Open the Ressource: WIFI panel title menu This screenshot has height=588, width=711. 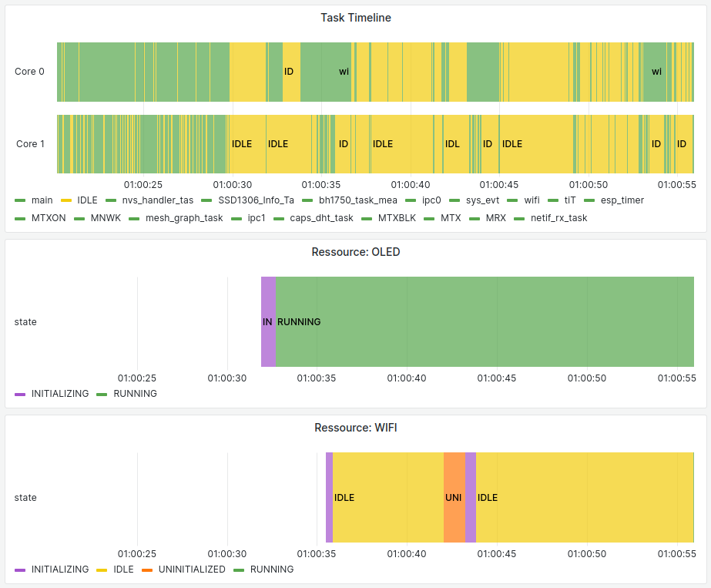[355, 428]
